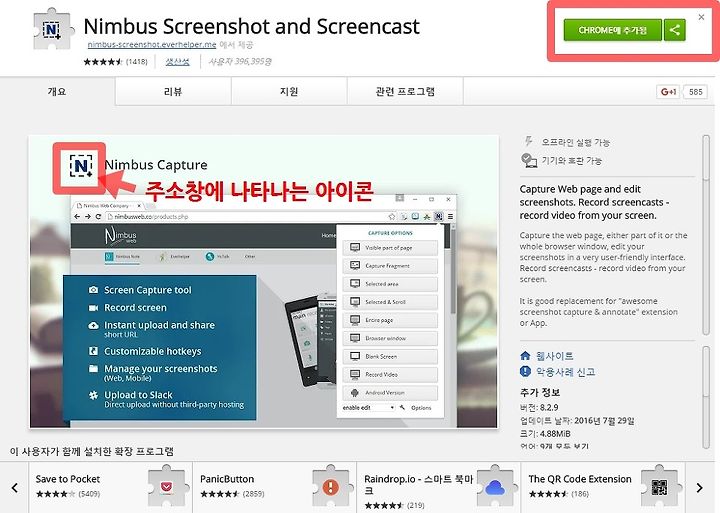Click the star rating (1418) reviews
Screen dimensions: 720x513
(115, 62)
